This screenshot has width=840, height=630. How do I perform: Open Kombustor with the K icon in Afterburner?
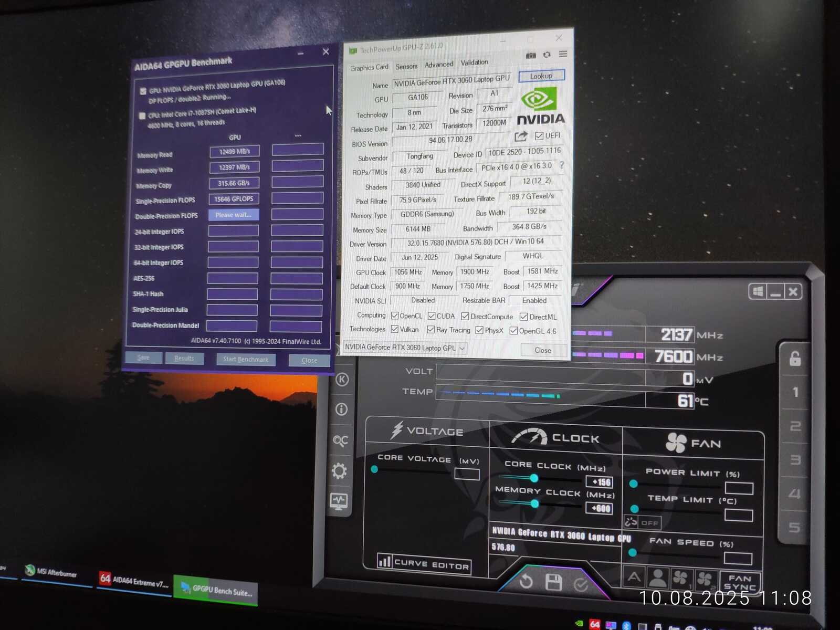click(342, 379)
